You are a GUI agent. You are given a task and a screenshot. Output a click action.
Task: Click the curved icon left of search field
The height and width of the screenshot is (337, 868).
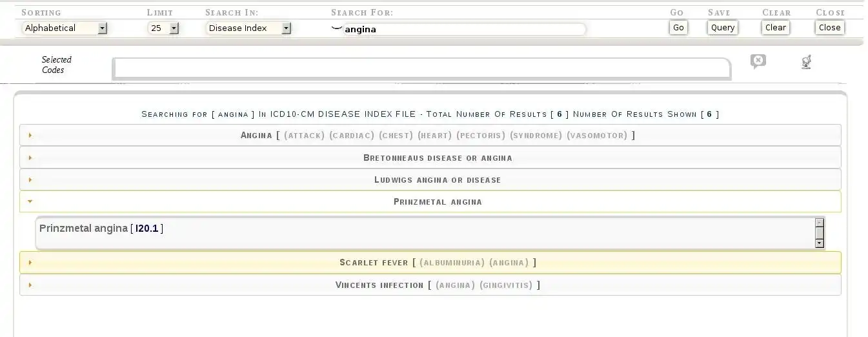coord(336,28)
